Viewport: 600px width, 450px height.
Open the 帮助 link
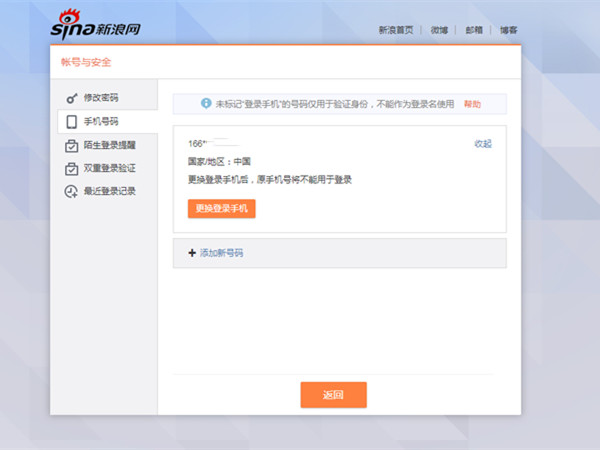tap(472, 104)
